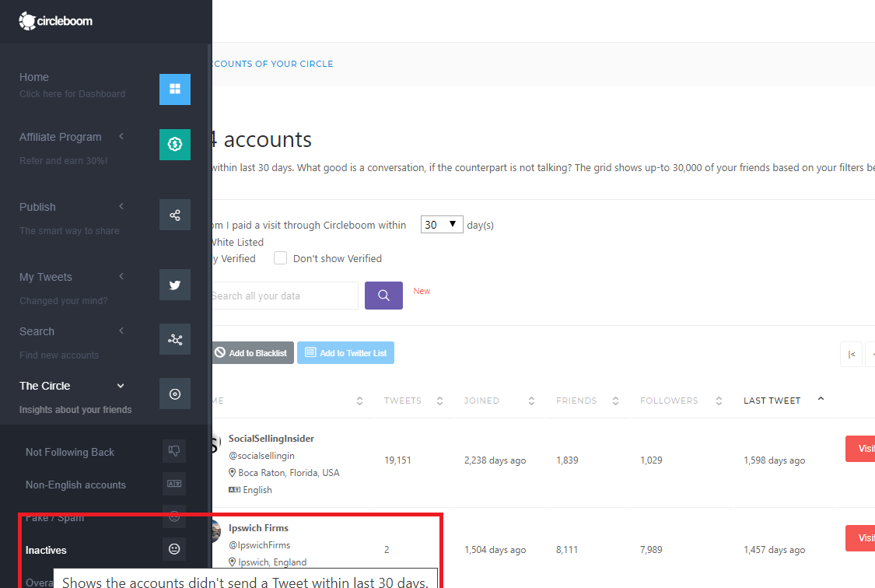This screenshot has width=875, height=588.
Task: Focus the Search all your data field
Action: [x=284, y=296]
